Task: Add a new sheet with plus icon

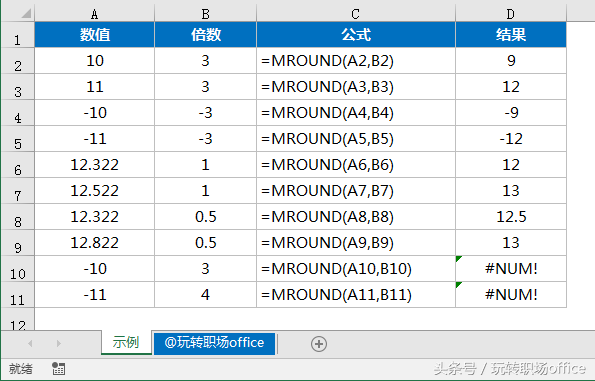Action: [319, 344]
